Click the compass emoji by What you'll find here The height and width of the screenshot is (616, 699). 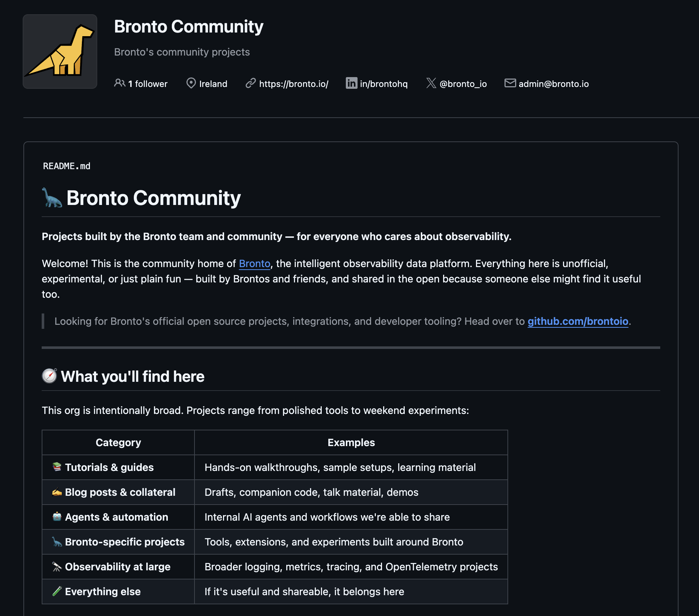tap(49, 376)
